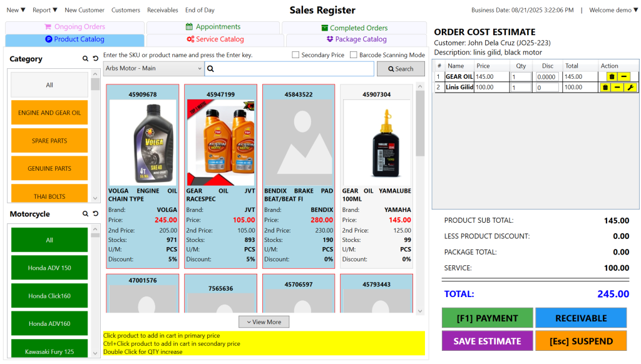This screenshot has width=641, height=364.
Task: Click wrench icon on Linis Gilid row
Action: 630,87
